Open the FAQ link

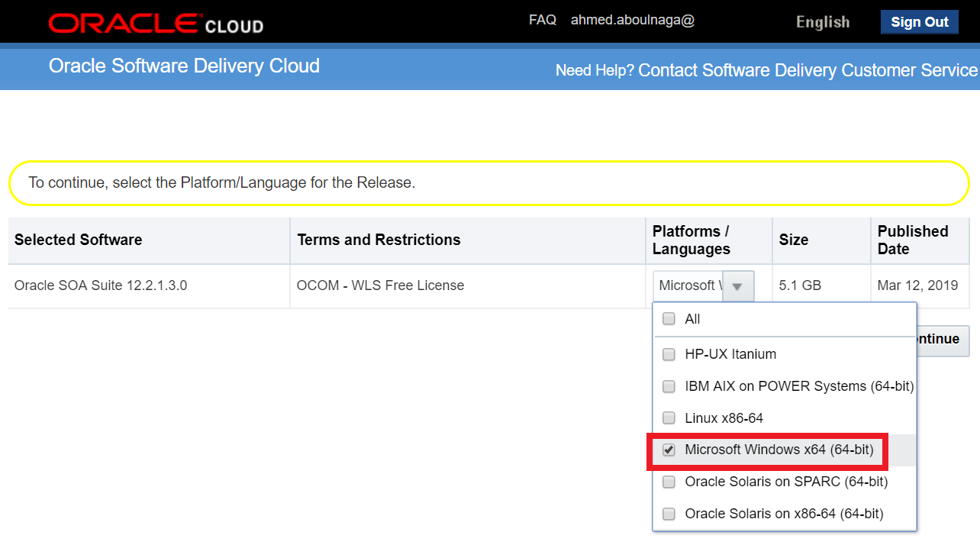click(x=542, y=21)
